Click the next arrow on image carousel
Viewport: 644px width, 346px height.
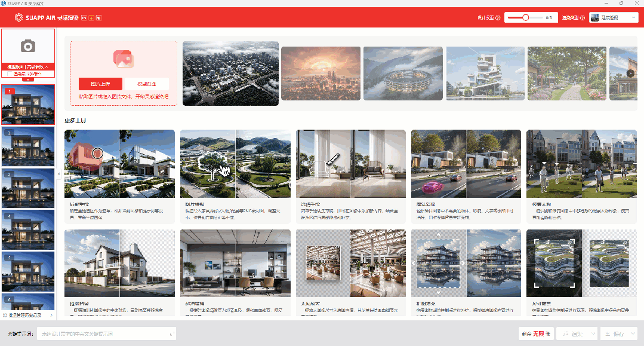[630, 74]
